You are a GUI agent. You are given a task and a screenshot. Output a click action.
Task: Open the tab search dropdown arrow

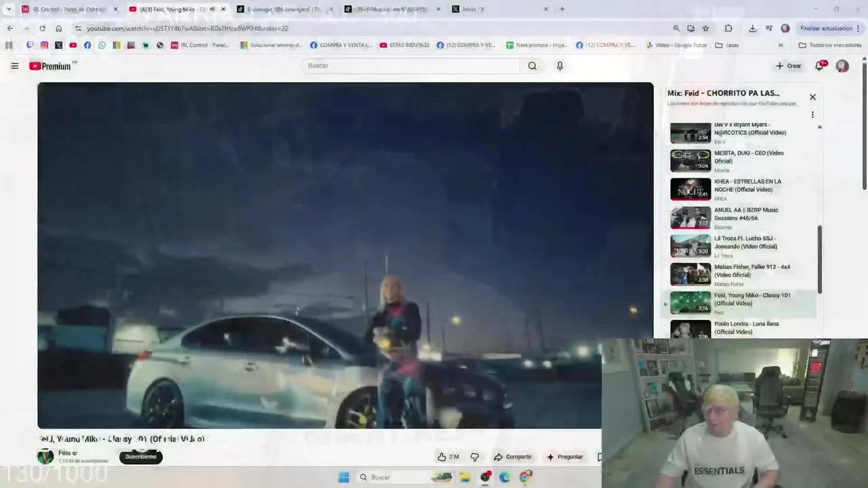[8, 9]
